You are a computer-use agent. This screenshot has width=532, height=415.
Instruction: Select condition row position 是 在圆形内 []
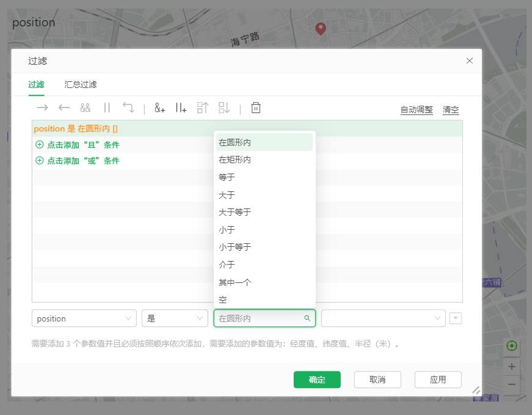pos(247,129)
